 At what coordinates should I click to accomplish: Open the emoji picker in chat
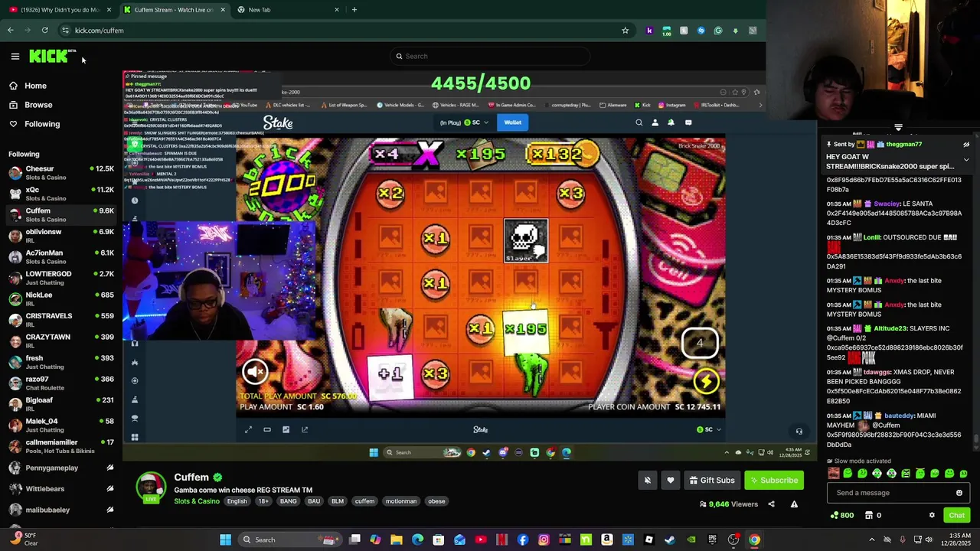[x=959, y=493]
